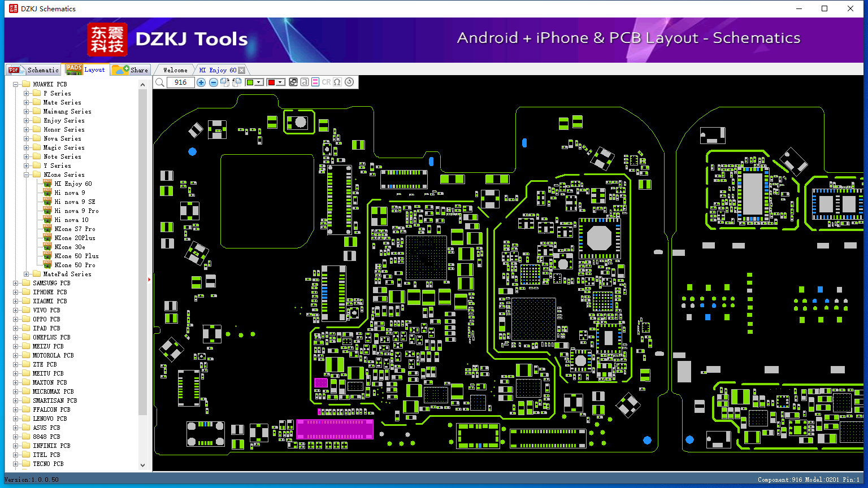Click the folder icon beside XIAOMI PCB
Screen dimensions: 868x488
click(x=26, y=301)
